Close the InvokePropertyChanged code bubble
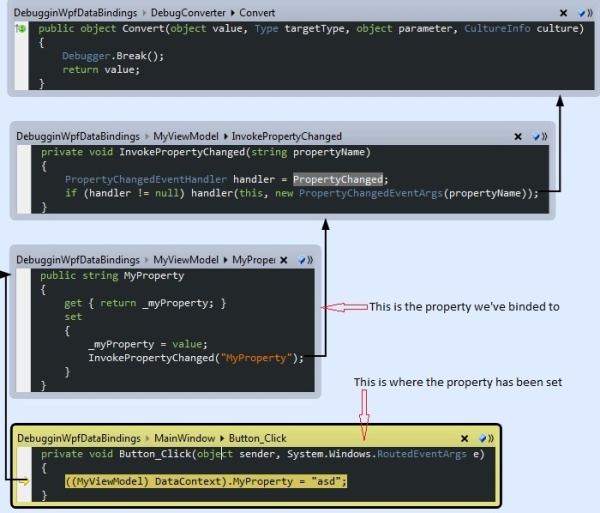 point(518,137)
